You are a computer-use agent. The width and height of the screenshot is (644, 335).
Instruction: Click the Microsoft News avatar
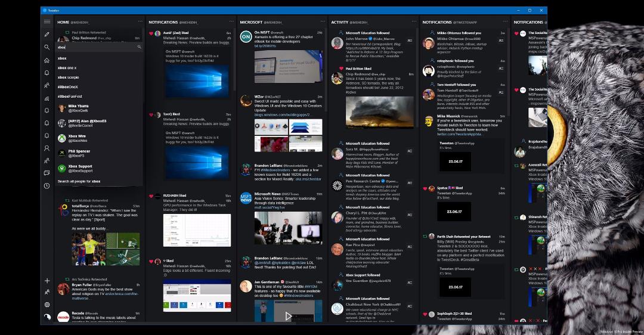click(246, 198)
